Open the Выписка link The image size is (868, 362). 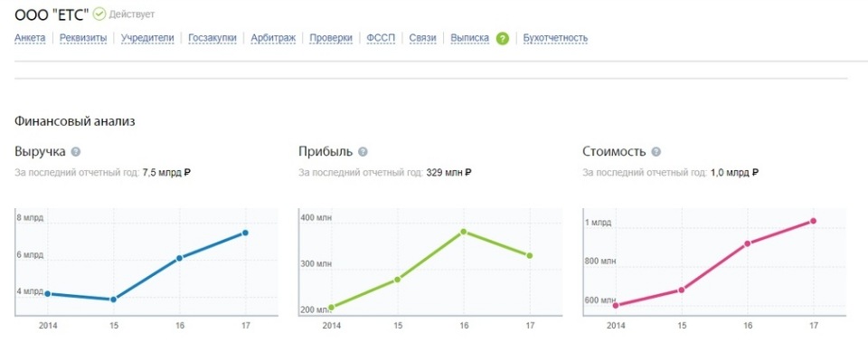(x=470, y=38)
